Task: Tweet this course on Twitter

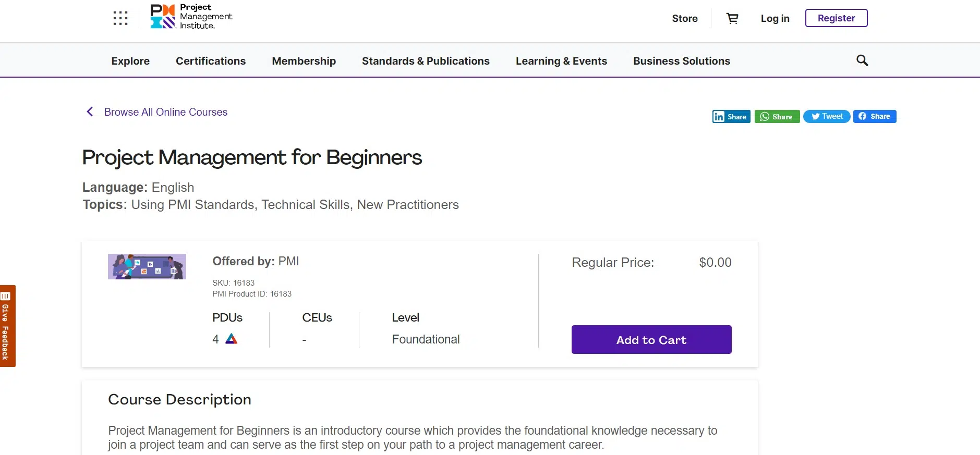Action: coord(827,117)
